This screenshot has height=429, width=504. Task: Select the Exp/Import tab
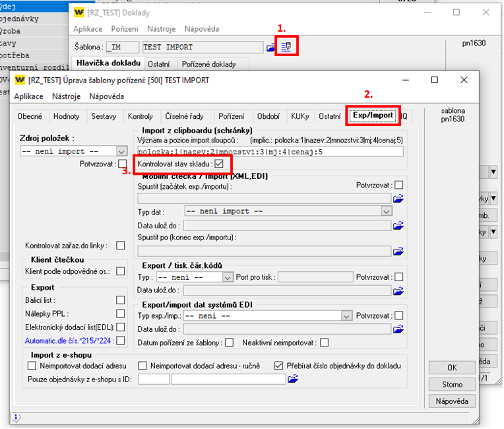pos(373,115)
